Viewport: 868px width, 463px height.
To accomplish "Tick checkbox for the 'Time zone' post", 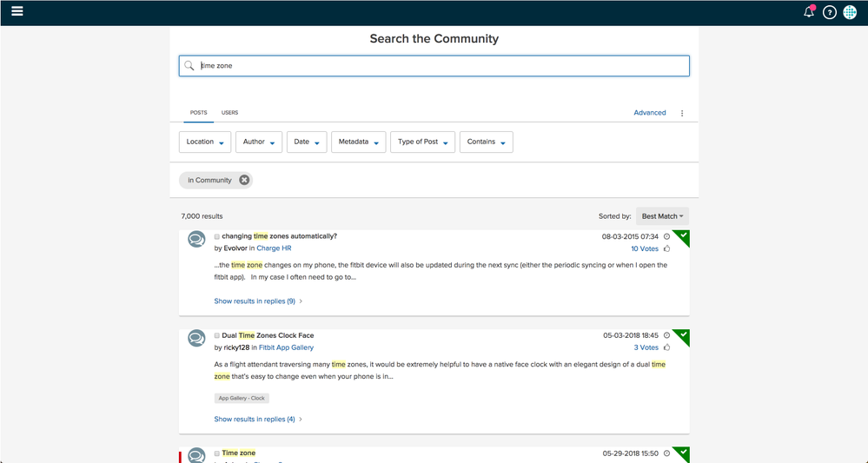I will point(217,453).
